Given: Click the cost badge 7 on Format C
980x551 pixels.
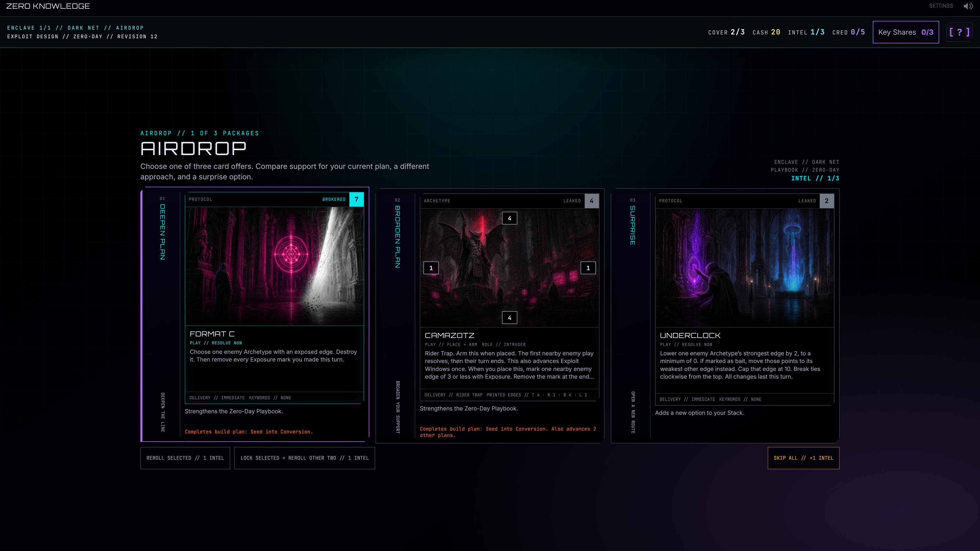Looking at the screenshot, I should [357, 199].
